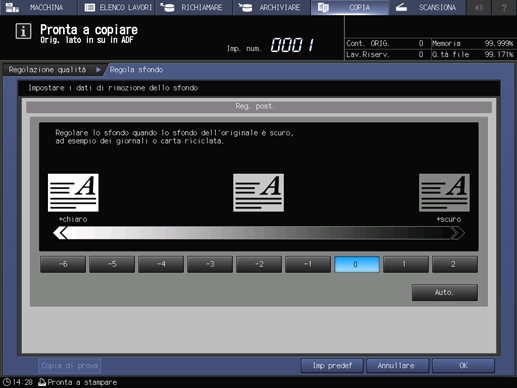The image size is (517, 388).
Task: Set background level to 1
Action: pyautogui.click(x=406, y=264)
